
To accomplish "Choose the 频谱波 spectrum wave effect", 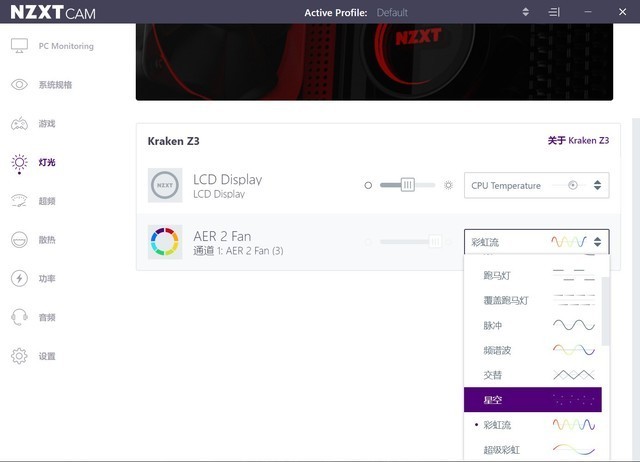I will (533, 350).
